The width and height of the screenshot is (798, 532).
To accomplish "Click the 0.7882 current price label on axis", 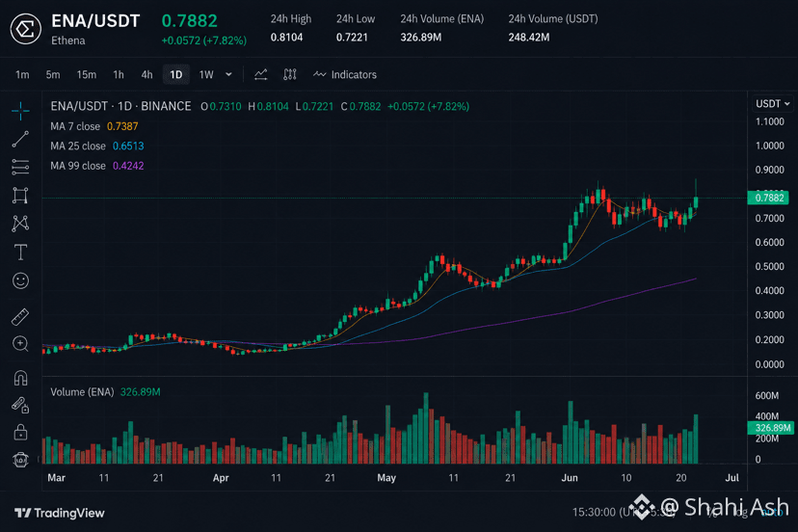I will point(768,198).
